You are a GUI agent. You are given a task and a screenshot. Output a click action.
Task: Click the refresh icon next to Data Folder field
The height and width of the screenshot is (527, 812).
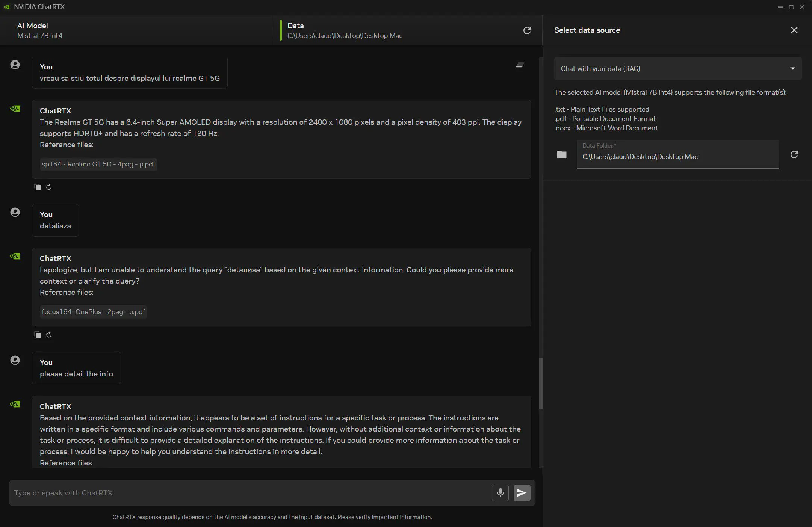coord(794,154)
